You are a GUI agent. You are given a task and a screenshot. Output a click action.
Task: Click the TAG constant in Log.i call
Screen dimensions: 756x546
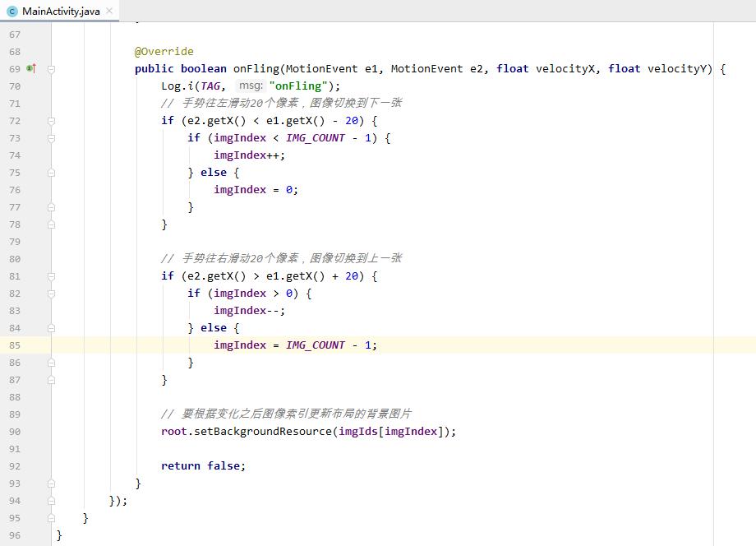point(210,86)
